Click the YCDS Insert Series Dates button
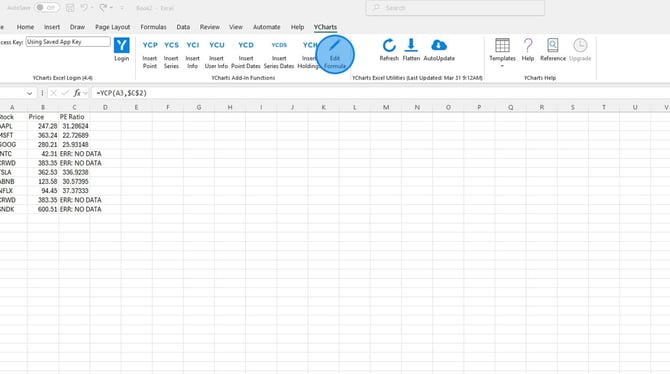 279,54
